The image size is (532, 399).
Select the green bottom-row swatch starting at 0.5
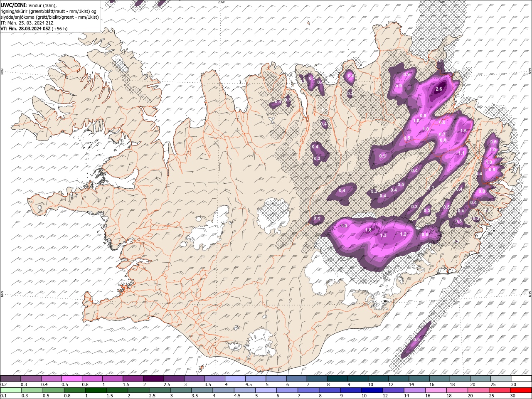(x=53, y=390)
